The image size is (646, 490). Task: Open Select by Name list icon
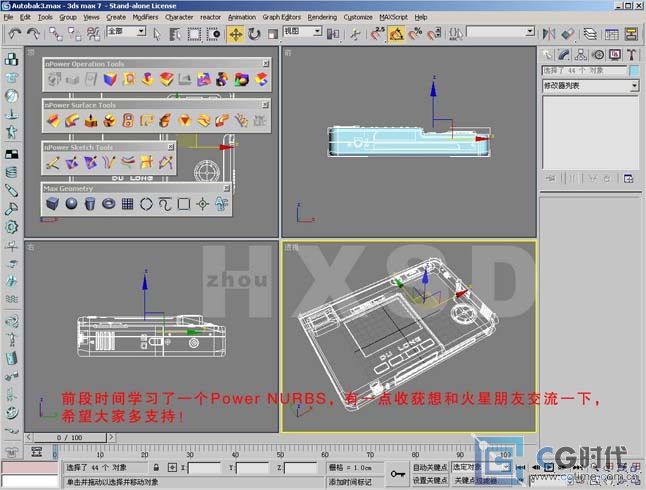pos(175,34)
